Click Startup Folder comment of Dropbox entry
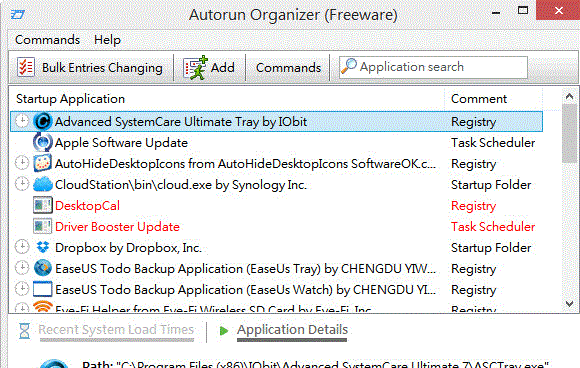 tap(491, 247)
